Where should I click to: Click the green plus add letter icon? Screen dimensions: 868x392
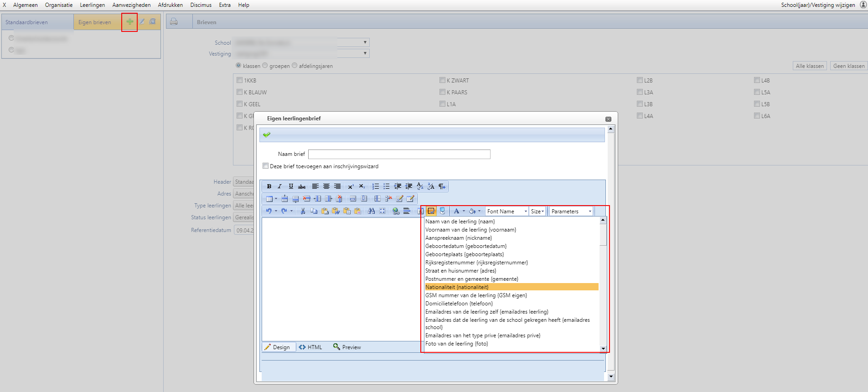click(x=129, y=22)
